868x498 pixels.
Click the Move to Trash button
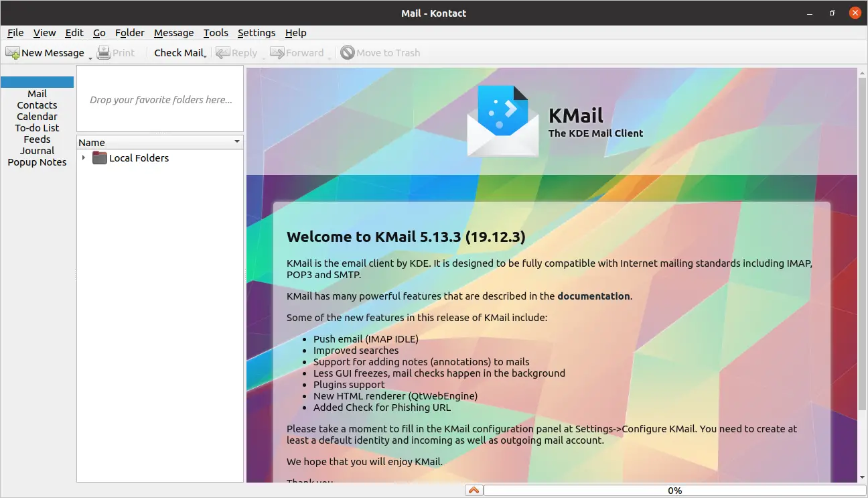pos(380,52)
